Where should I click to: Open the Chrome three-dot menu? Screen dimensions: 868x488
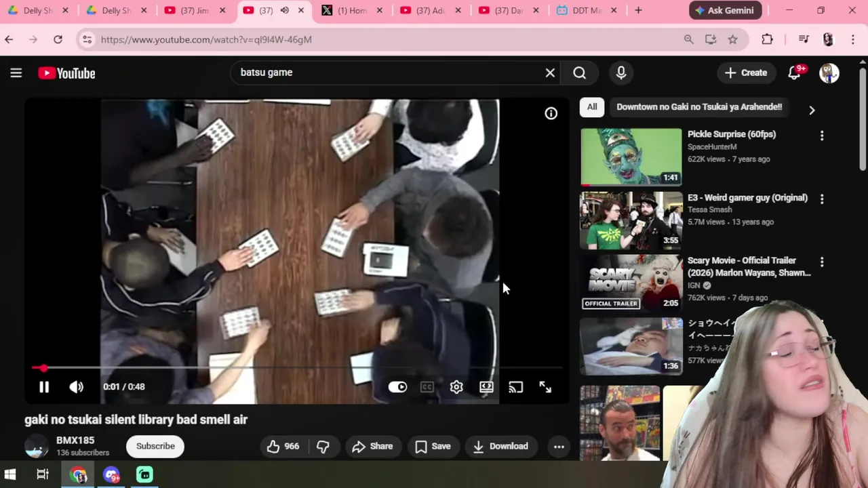(853, 39)
